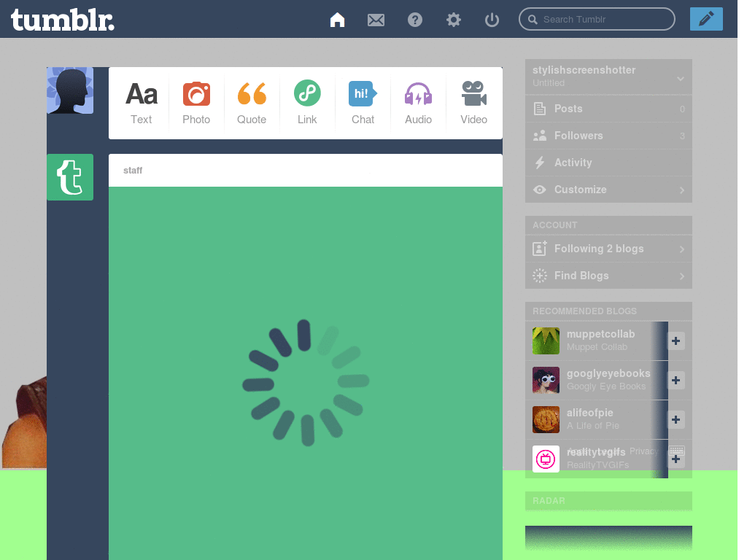Expand the Find Blogs chevron

pos(682,276)
